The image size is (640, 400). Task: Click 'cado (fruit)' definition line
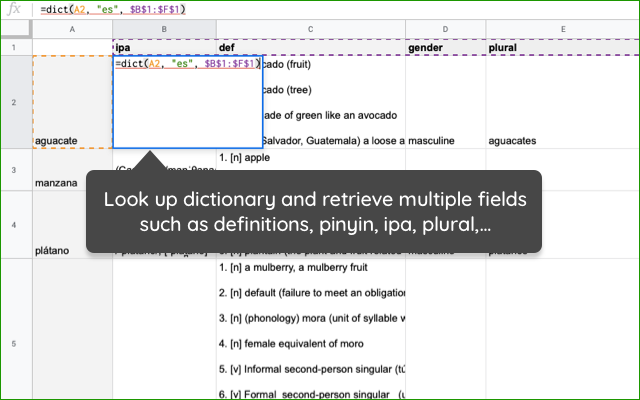[x=287, y=64]
